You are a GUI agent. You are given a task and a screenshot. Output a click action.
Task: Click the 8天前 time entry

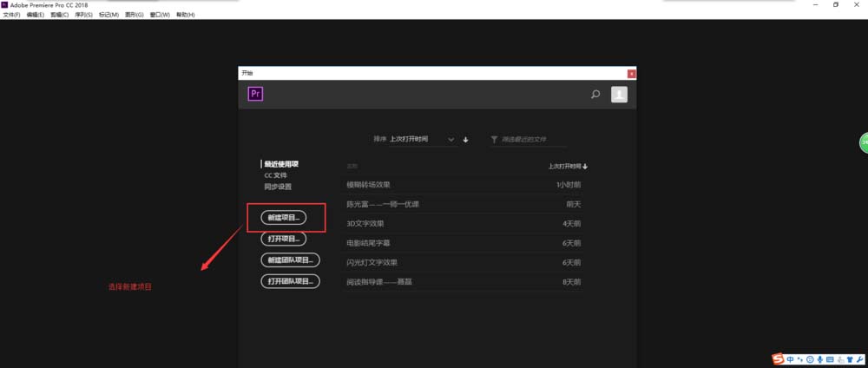coord(571,282)
